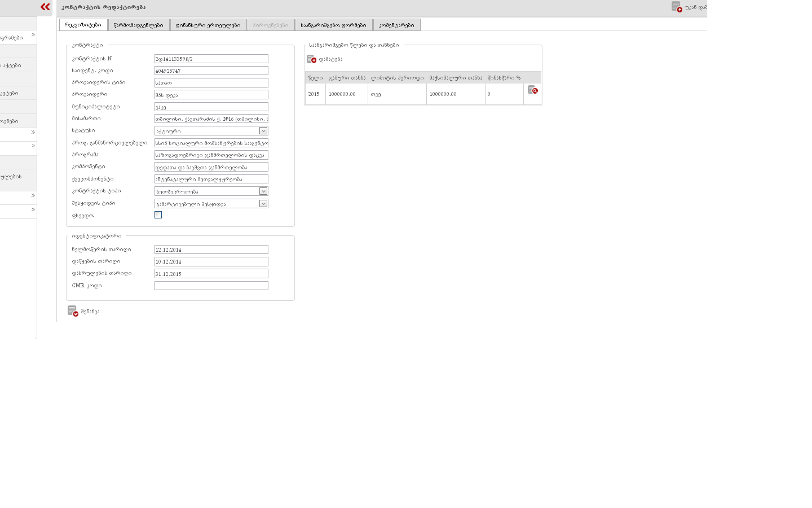Open the საანგარიშგებო ფორმები tab
The width and height of the screenshot is (812, 508).
tap(333, 25)
